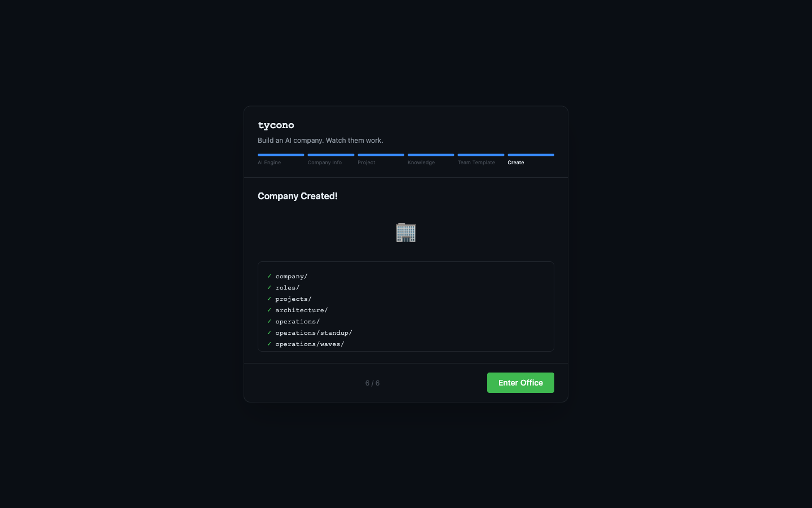Click the tycono logo
This screenshot has height=508, width=812.
pyautogui.click(x=276, y=125)
